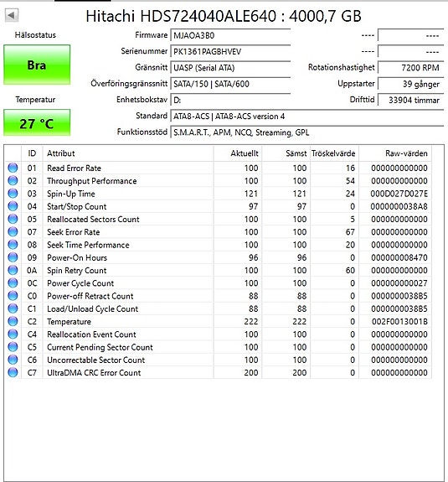Click the Reallocated Sectors Count attribute name

93,219
